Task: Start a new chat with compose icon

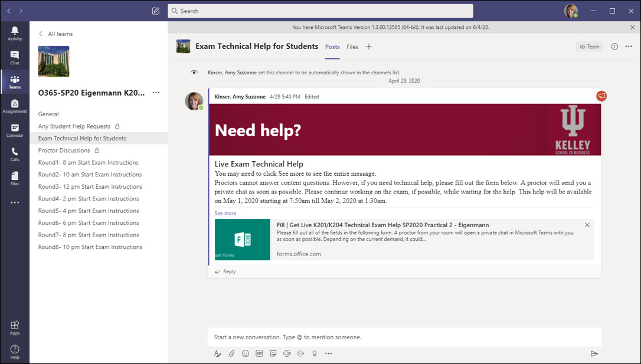Action: (x=156, y=11)
